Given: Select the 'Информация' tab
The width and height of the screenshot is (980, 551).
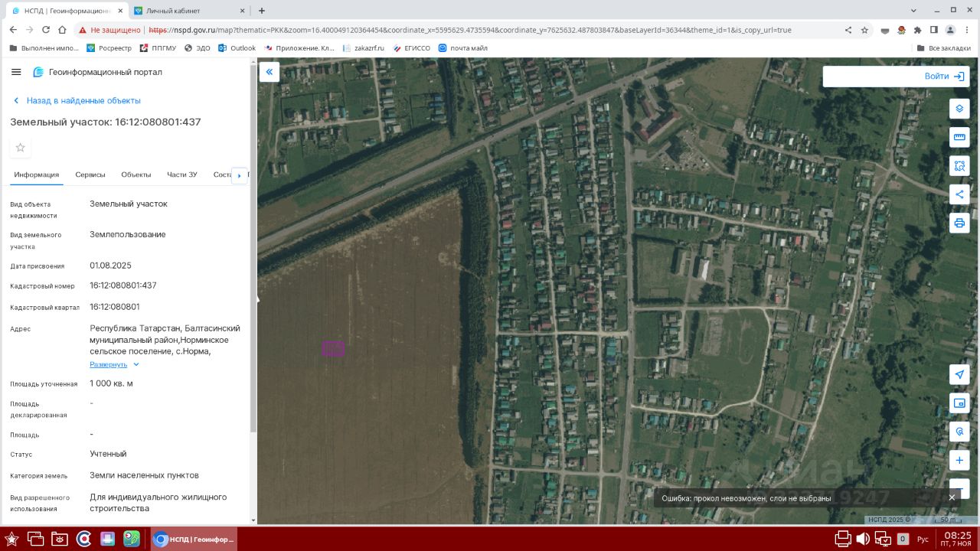Looking at the screenshot, I should pos(36,174).
